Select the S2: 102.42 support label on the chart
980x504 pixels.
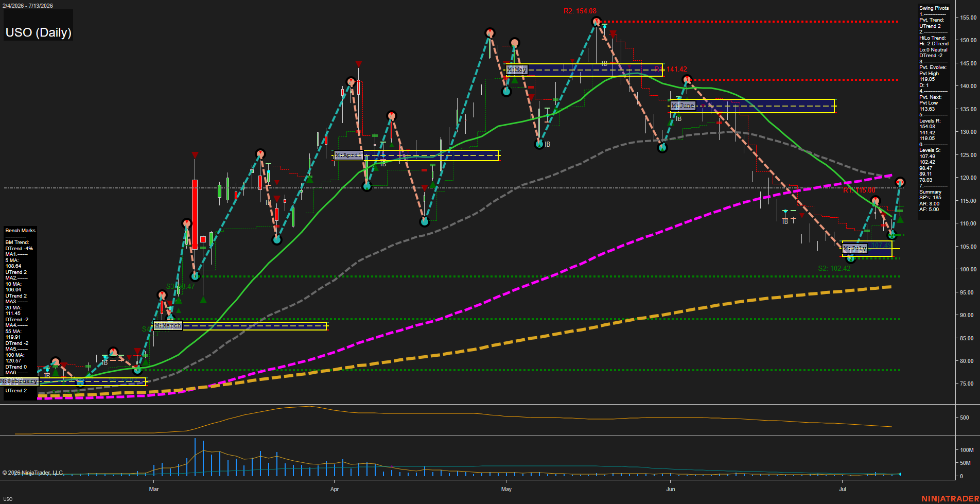pyautogui.click(x=834, y=268)
